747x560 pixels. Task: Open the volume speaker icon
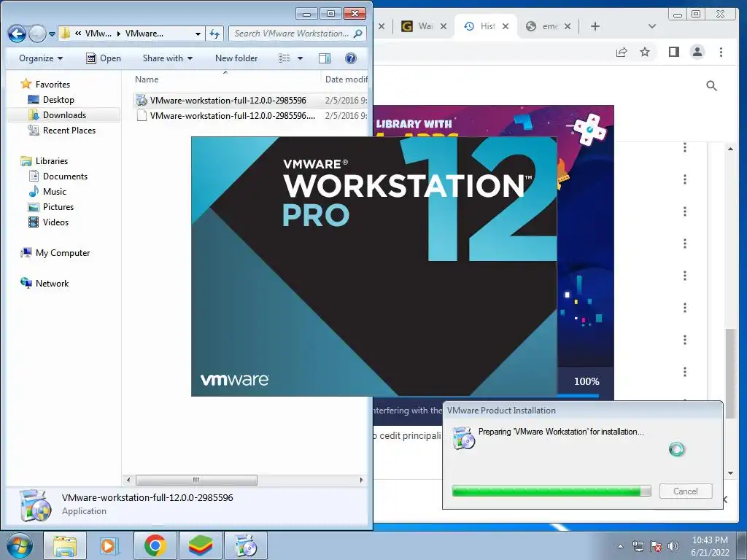click(x=673, y=546)
